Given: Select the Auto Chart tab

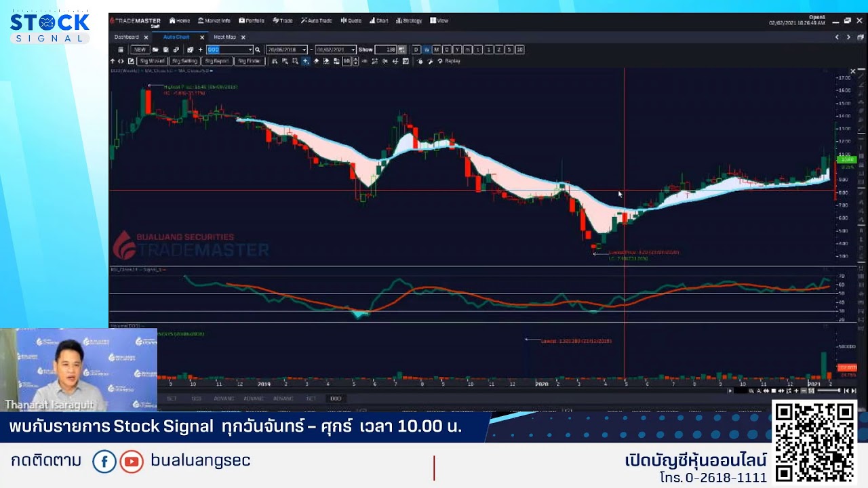Looking at the screenshot, I should coord(176,37).
